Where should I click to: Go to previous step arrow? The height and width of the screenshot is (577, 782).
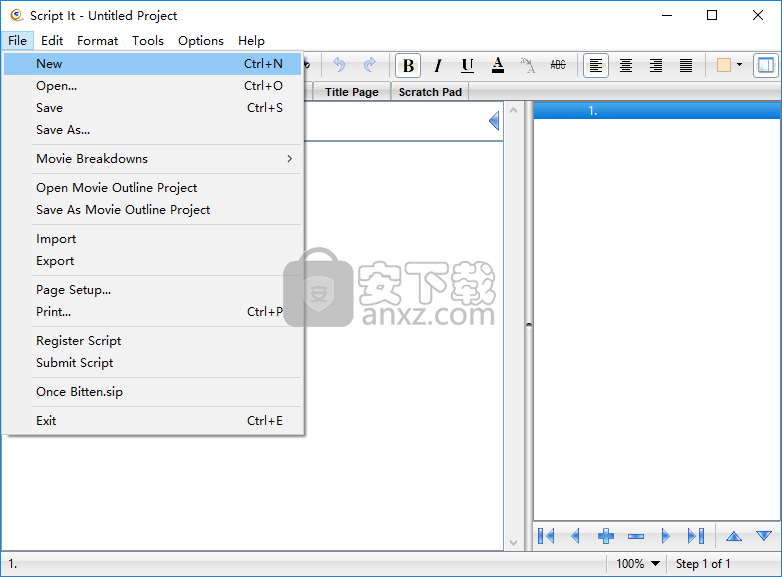[x=575, y=536]
